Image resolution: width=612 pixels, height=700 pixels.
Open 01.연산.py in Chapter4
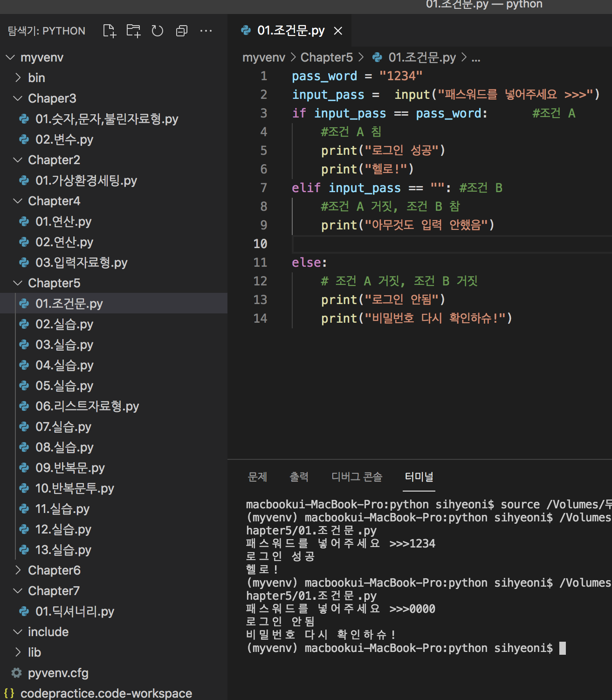(x=114, y=222)
